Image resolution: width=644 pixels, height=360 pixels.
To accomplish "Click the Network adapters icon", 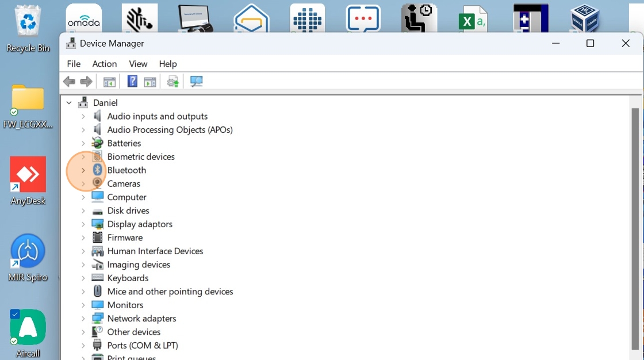I will pyautogui.click(x=97, y=318).
